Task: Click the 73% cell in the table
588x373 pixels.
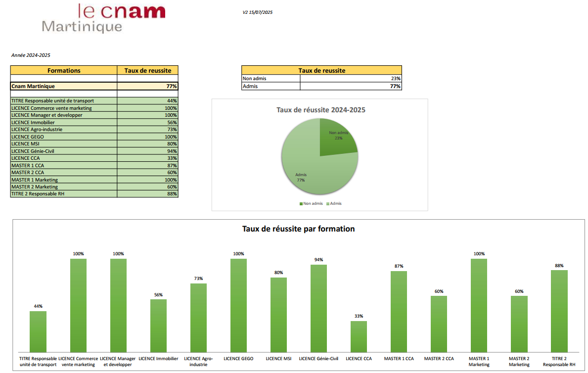Action: click(x=148, y=130)
